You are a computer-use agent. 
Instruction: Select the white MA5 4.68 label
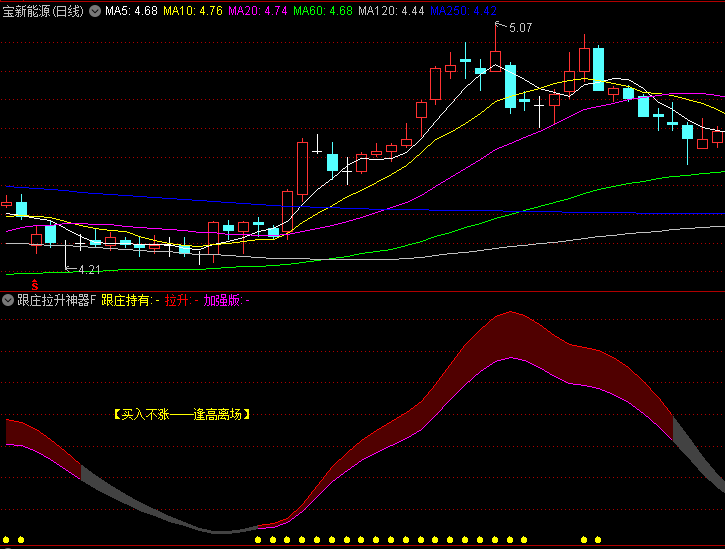(131, 11)
